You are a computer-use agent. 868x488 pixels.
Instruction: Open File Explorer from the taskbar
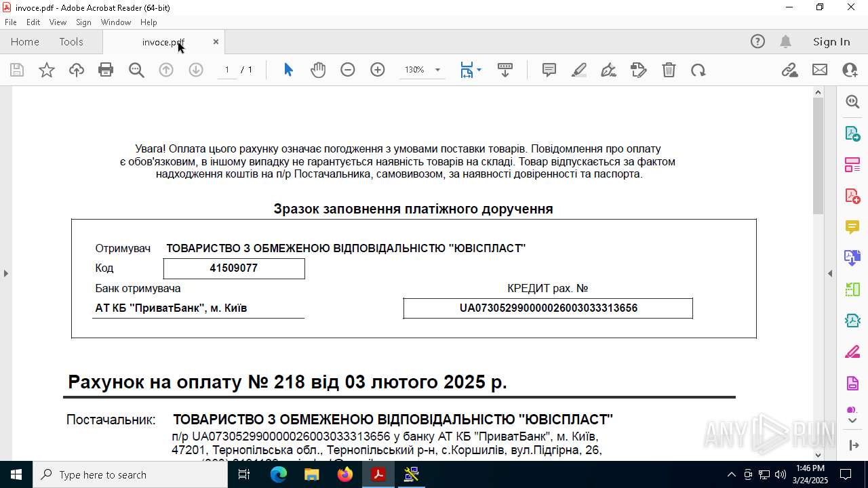click(x=311, y=474)
